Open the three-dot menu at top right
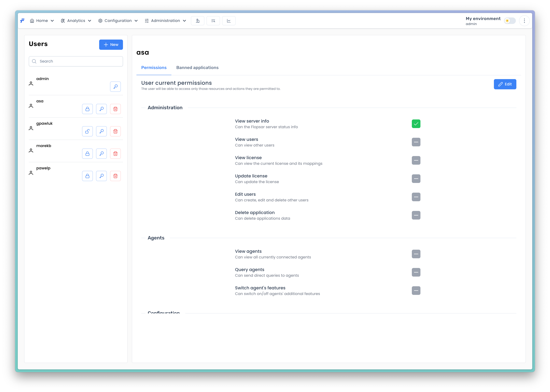The width and height of the screenshot is (550, 392). [x=524, y=21]
